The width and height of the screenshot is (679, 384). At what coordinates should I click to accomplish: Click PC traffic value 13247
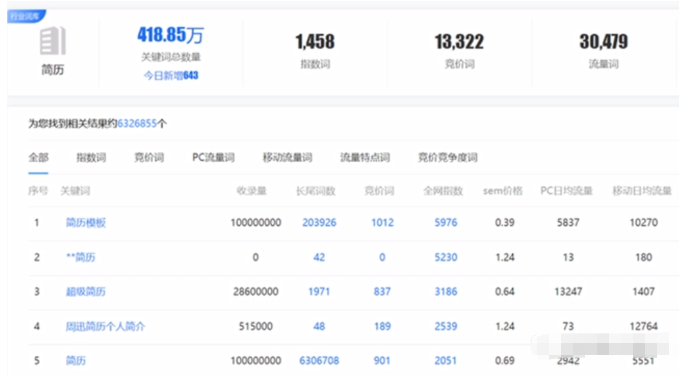pyautogui.click(x=568, y=291)
